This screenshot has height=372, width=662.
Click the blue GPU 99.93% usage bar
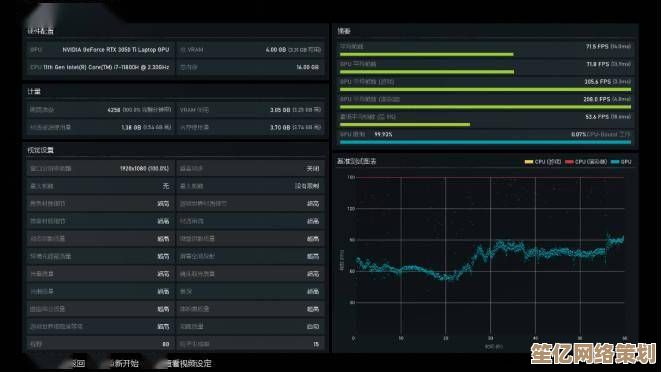486,142
